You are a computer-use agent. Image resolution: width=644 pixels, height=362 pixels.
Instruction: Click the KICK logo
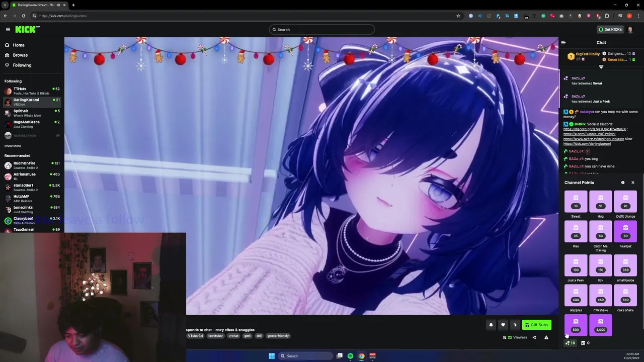[27, 30]
